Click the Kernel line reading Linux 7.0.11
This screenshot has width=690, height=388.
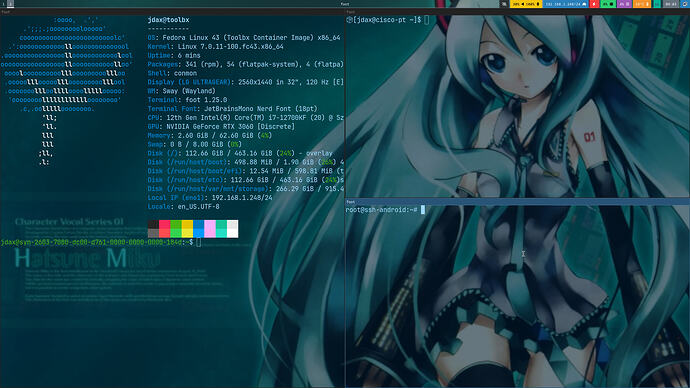pos(216,47)
